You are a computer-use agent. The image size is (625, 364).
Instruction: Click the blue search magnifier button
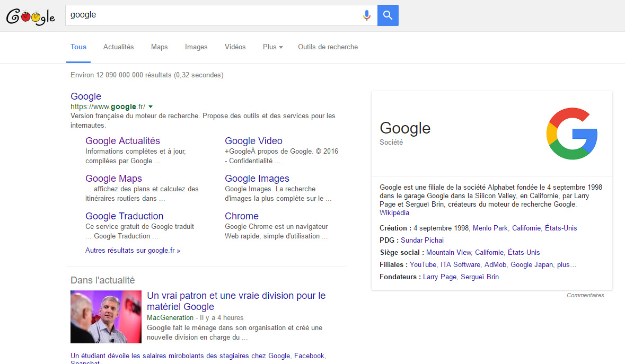[x=388, y=15]
